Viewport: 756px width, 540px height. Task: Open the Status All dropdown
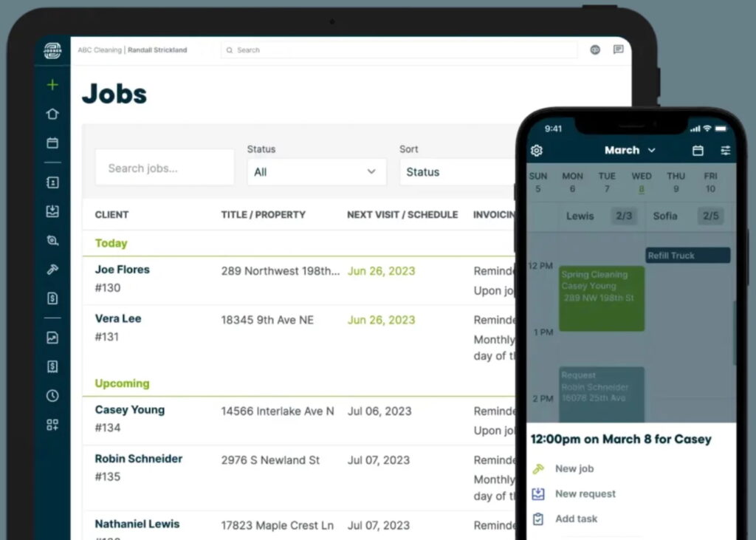coord(317,172)
